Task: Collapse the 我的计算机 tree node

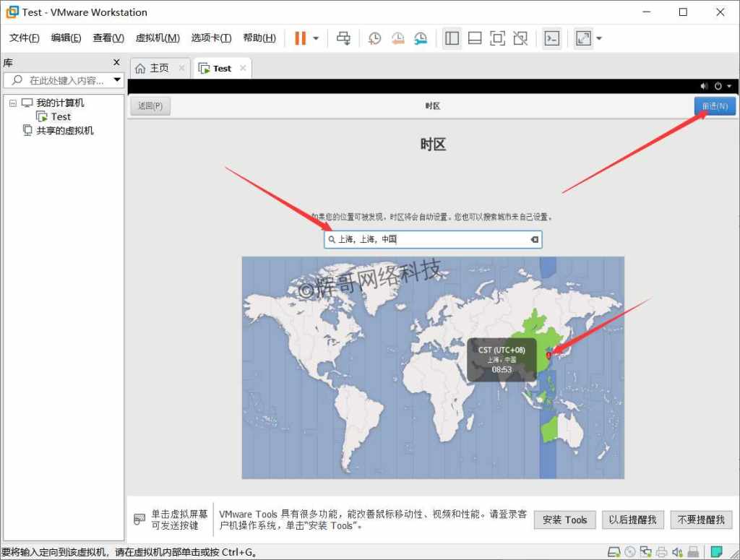Action: 13,103
